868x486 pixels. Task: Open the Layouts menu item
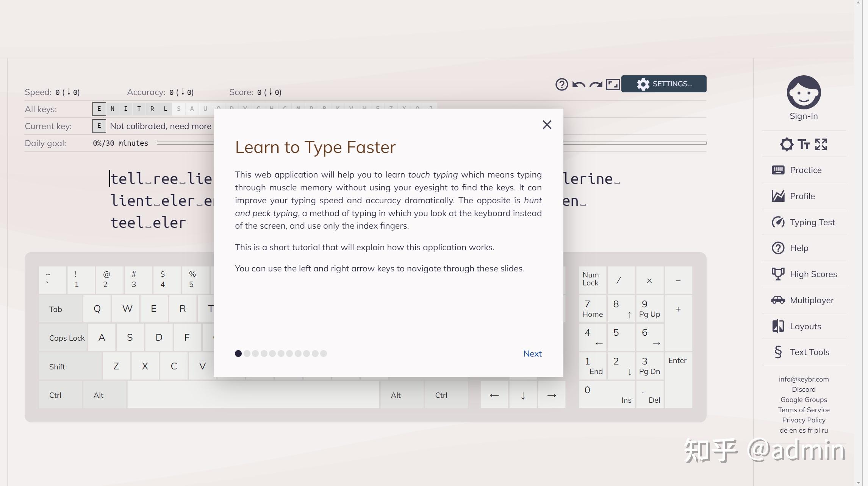pos(804,326)
